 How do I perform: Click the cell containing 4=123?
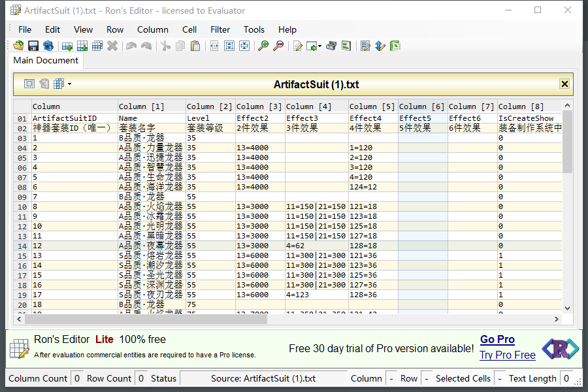[316, 295]
